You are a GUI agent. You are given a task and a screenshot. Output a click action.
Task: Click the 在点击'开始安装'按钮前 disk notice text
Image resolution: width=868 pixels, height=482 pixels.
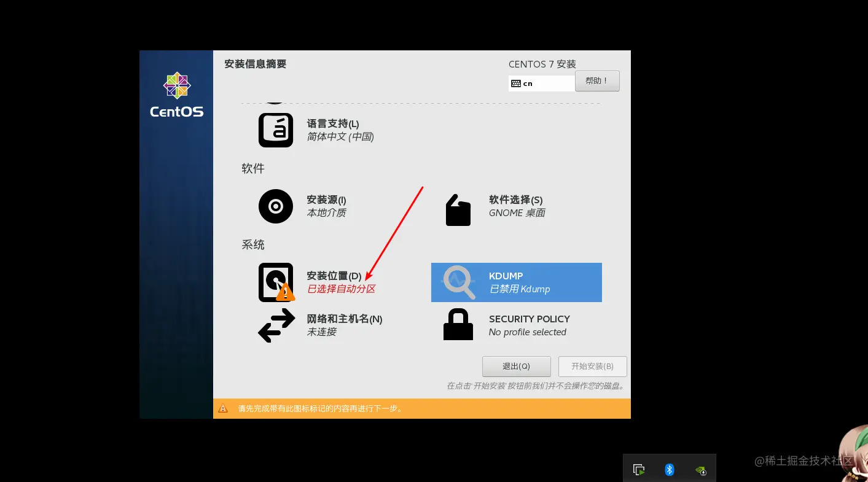pyautogui.click(x=536, y=386)
